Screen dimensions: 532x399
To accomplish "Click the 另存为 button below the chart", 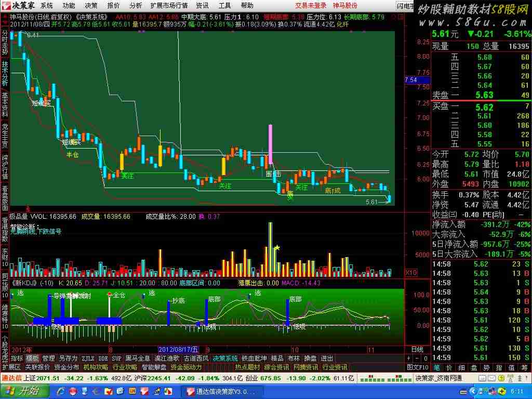I will click(x=68, y=358).
